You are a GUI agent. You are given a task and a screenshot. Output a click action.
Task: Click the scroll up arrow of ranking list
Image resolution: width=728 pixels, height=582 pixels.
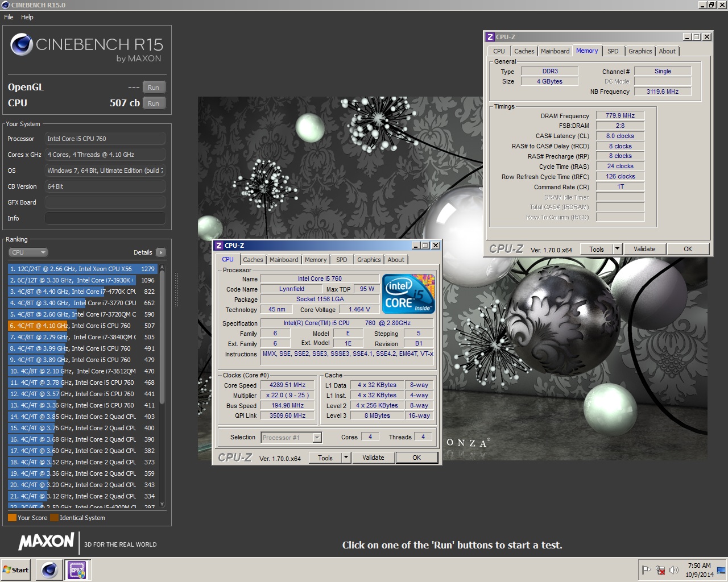(162, 267)
